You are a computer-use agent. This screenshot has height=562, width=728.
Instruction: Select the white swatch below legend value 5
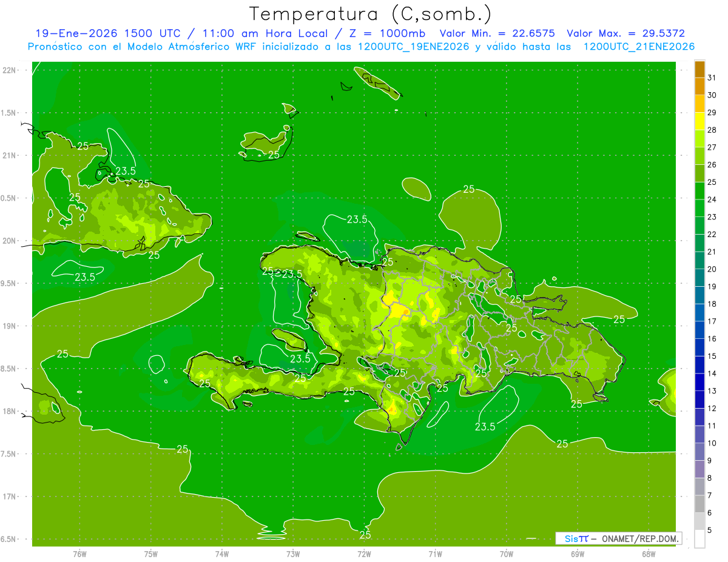(x=699, y=539)
